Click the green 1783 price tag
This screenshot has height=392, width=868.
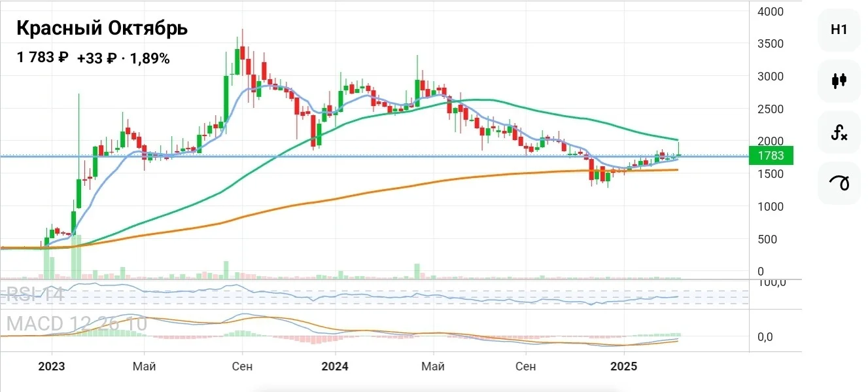771,156
